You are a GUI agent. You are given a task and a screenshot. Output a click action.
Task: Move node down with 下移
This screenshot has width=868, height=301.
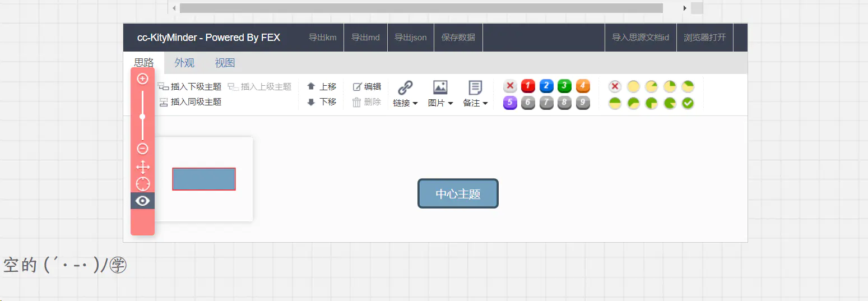tap(322, 102)
